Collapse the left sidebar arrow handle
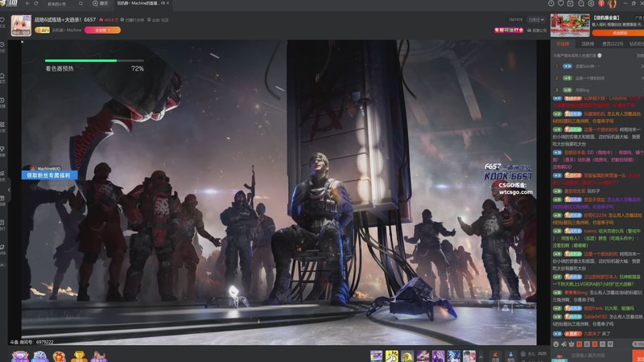 [x=9, y=190]
